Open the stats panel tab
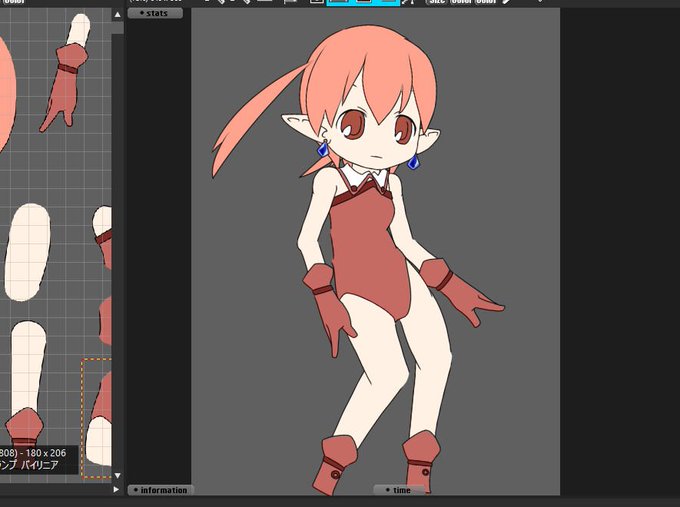This screenshot has width=680, height=507. click(x=155, y=13)
